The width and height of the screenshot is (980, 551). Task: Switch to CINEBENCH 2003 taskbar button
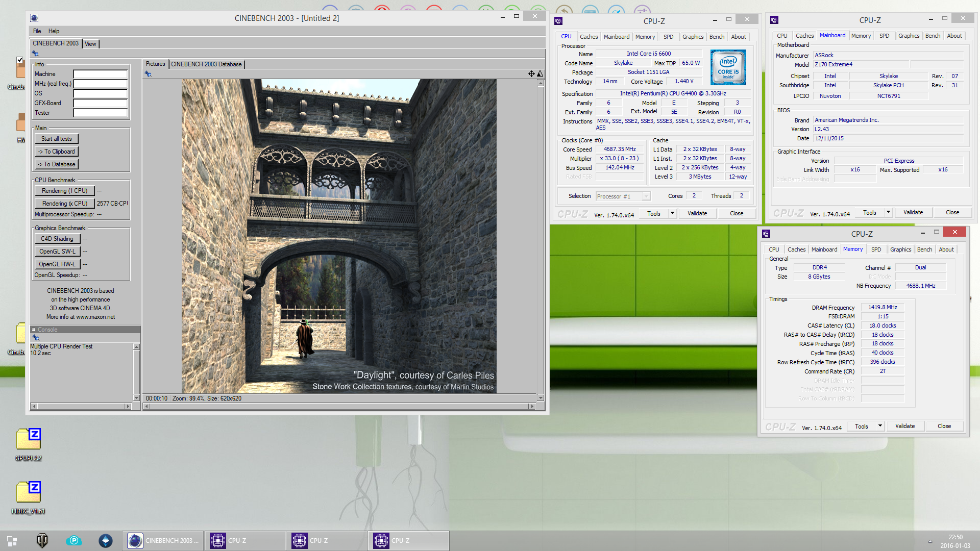(163, 541)
